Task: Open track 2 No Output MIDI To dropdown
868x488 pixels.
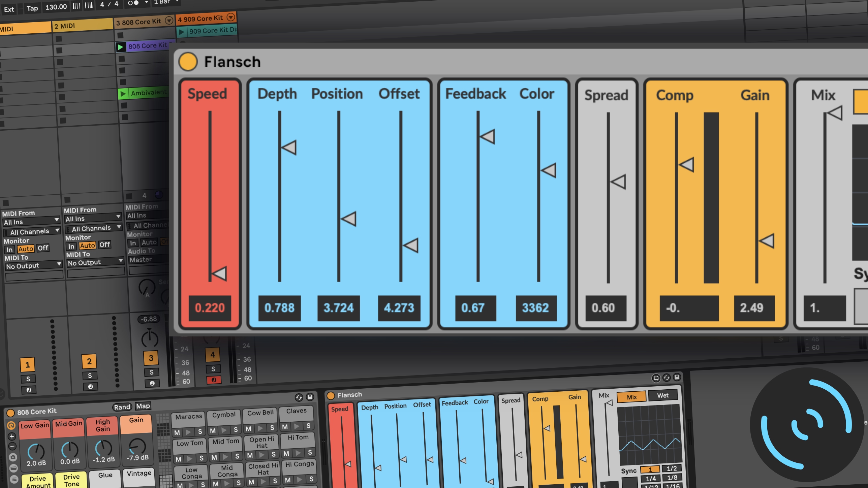Action: pos(95,262)
